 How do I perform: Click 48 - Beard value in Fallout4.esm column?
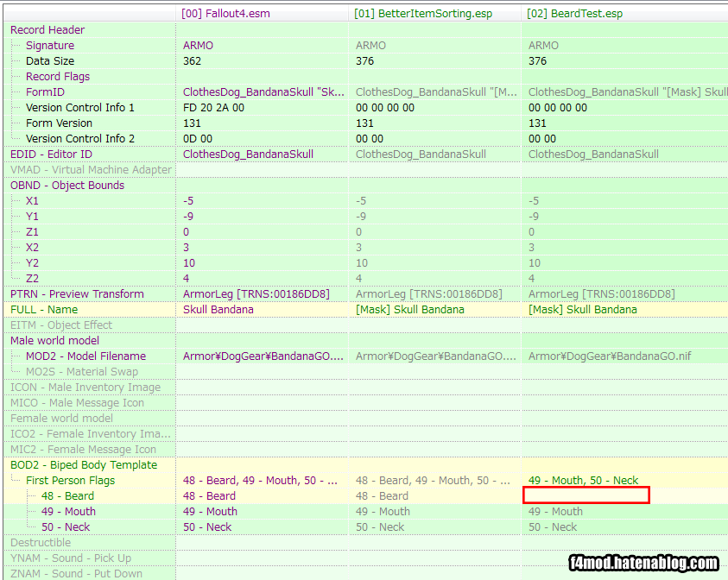tap(209, 496)
